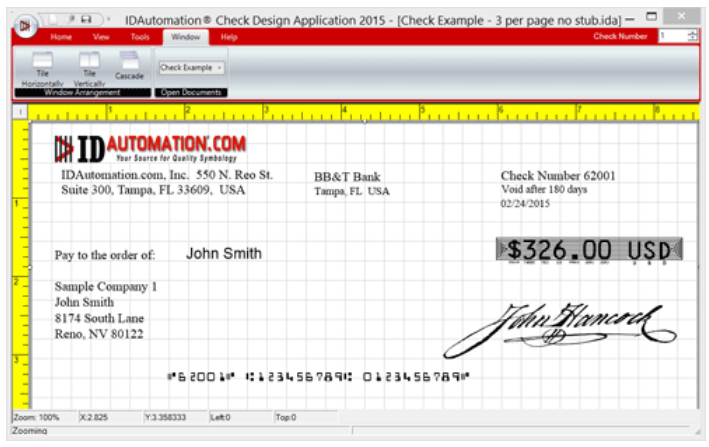Select the date '02/24/2015' on check
This screenshot has height=447, width=709.
pos(525,203)
